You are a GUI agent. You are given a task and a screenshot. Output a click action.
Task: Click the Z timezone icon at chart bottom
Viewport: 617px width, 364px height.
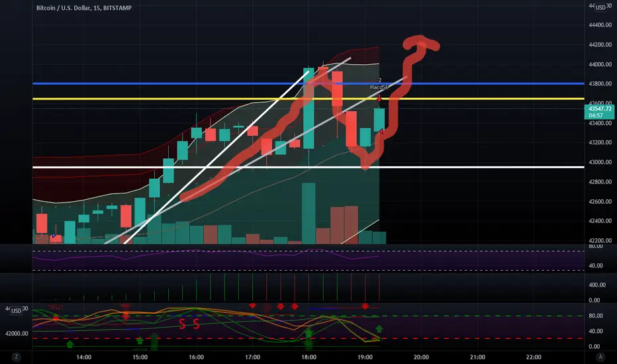tap(16, 357)
